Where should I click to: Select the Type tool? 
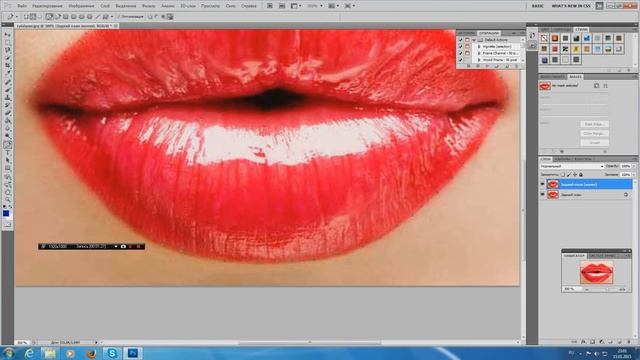(x=8, y=153)
